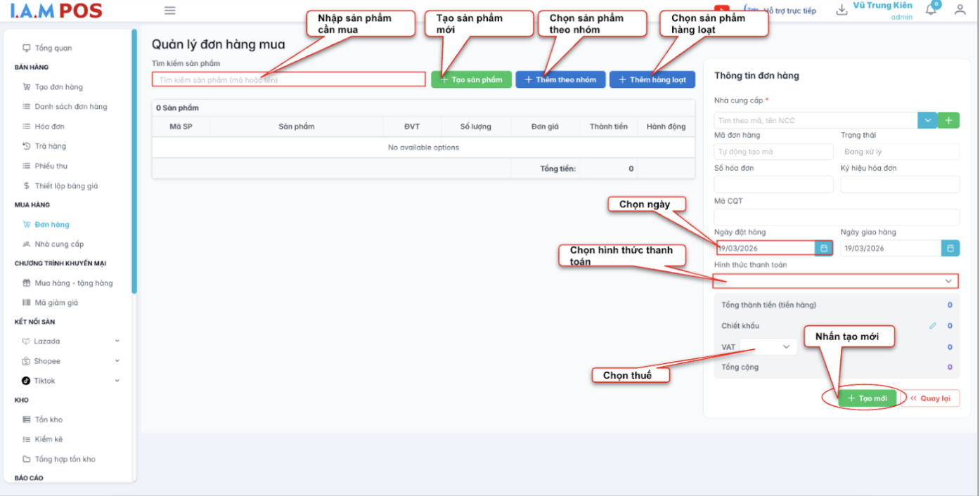The image size is (980, 496).
Task: Click the Thêm theo nhóm button
Action: pyautogui.click(x=560, y=79)
